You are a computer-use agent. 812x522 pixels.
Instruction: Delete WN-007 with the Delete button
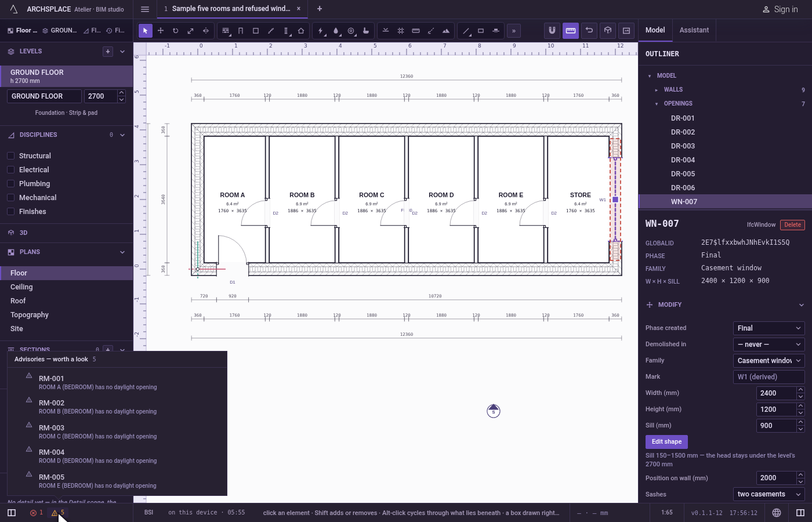793,225
